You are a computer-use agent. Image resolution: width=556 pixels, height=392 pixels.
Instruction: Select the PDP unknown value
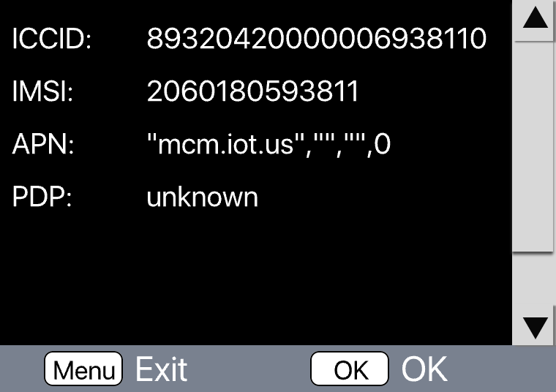click(x=202, y=197)
